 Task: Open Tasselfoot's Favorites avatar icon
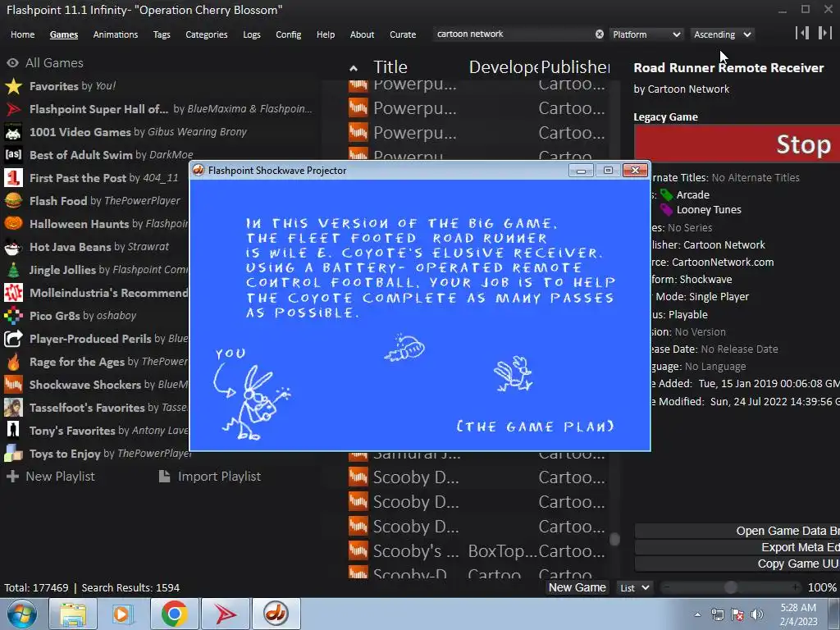(x=13, y=408)
